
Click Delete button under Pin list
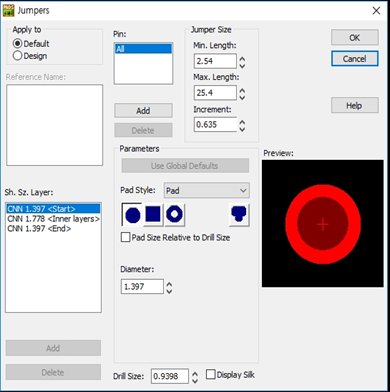pyautogui.click(x=143, y=130)
